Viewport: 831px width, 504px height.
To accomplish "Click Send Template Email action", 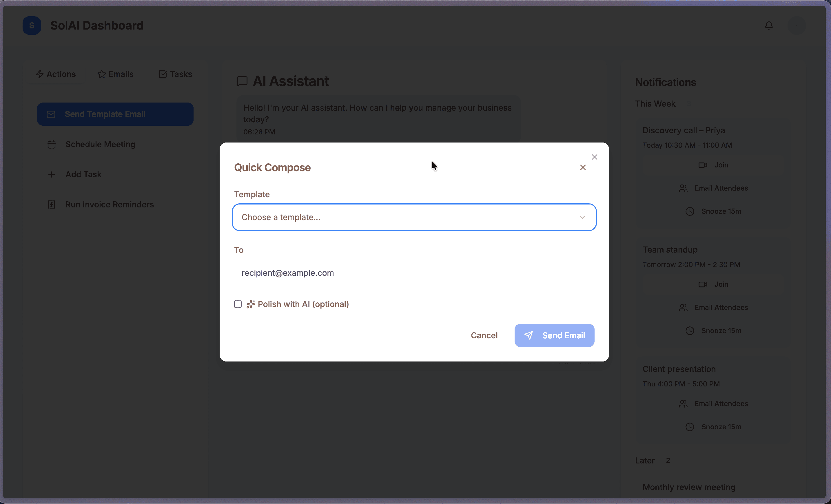I will tap(115, 114).
